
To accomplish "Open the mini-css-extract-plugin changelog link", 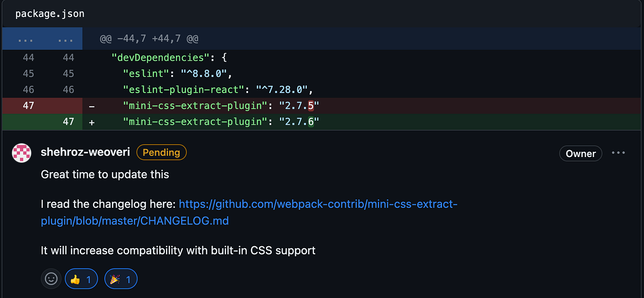I will [318, 204].
